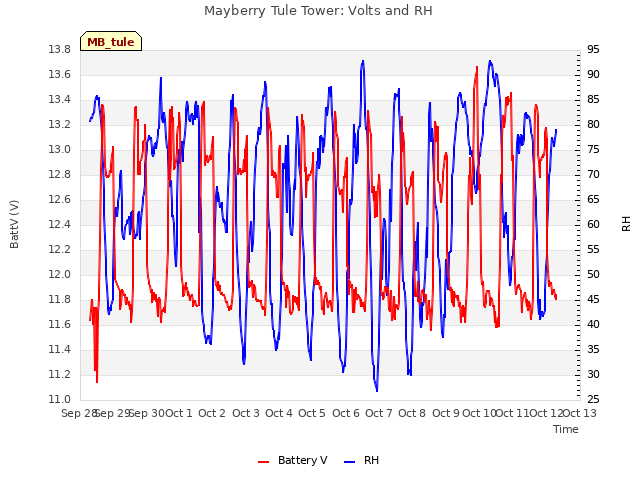Click the Oct 2 date tick label

pos(212,413)
